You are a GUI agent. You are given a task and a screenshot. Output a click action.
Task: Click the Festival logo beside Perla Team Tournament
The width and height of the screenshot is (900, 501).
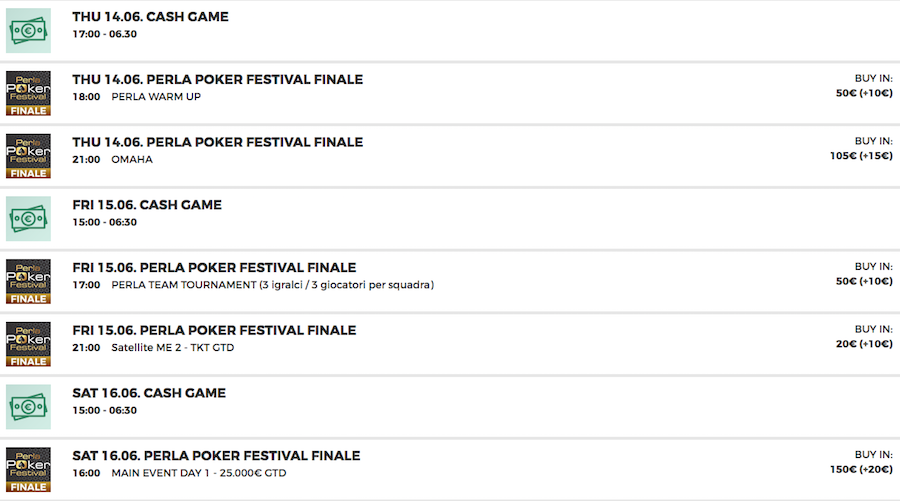tap(28, 281)
